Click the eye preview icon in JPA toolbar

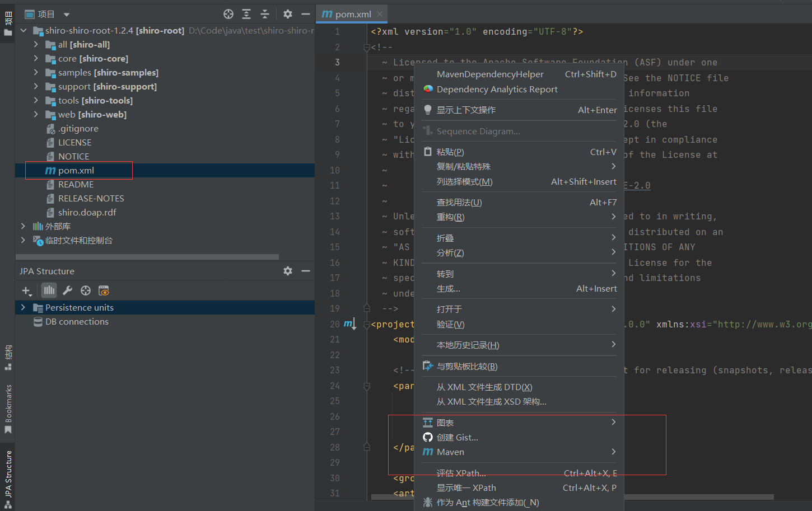[x=104, y=290]
